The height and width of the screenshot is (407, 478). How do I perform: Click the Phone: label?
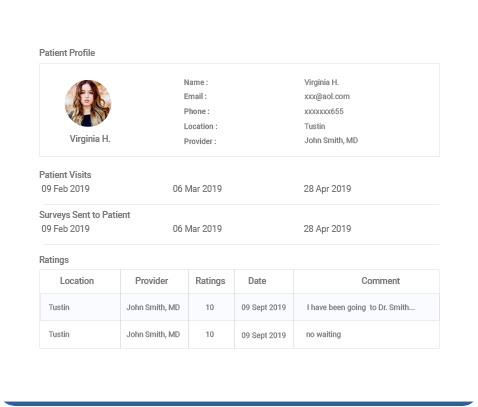(197, 111)
